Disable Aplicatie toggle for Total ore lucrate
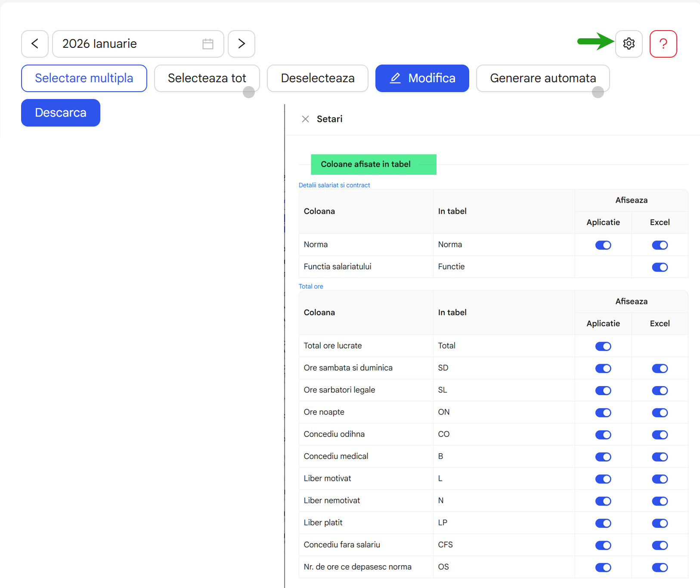The width and height of the screenshot is (700, 588). (x=603, y=346)
